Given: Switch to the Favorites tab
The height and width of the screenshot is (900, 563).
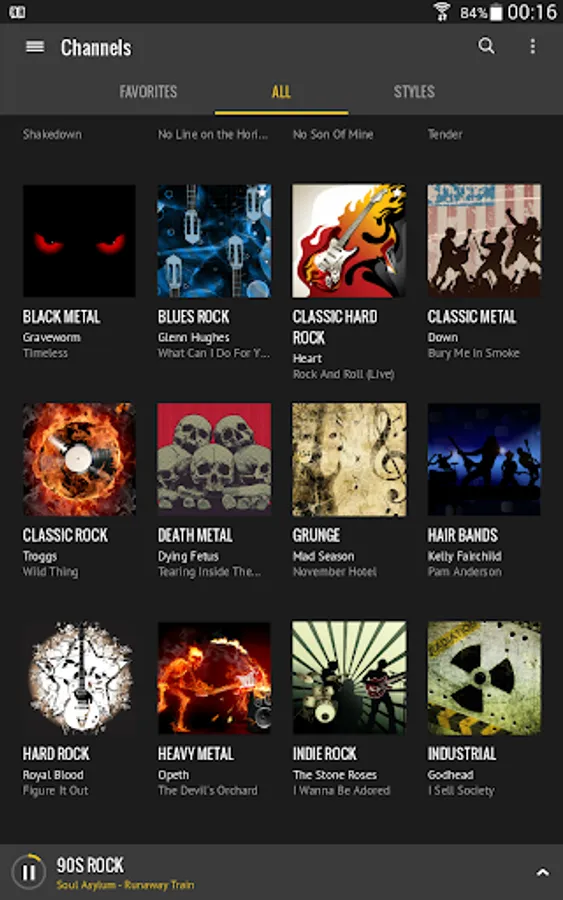Looking at the screenshot, I should pyautogui.click(x=148, y=92).
